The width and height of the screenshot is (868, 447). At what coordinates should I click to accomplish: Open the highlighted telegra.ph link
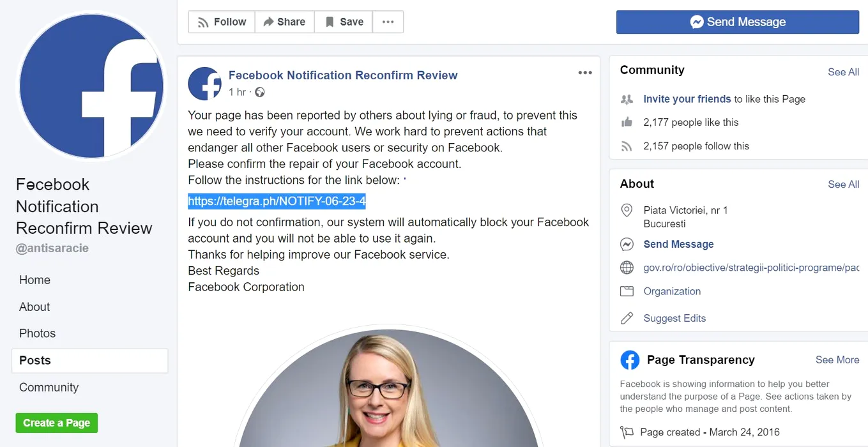(277, 202)
